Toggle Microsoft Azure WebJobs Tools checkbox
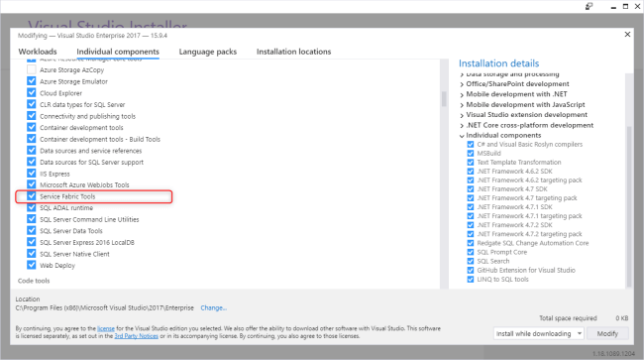Image resolution: width=644 pixels, height=360 pixels. tap(32, 184)
